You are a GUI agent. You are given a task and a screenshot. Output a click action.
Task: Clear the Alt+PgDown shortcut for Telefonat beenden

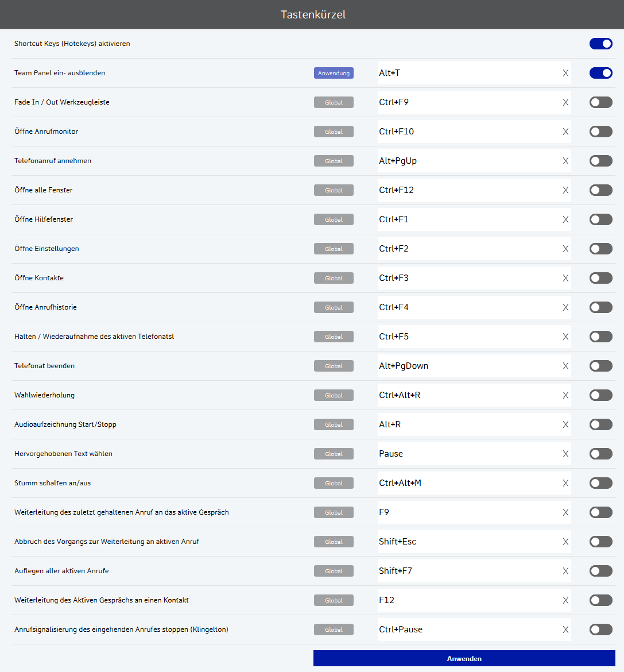click(x=565, y=366)
